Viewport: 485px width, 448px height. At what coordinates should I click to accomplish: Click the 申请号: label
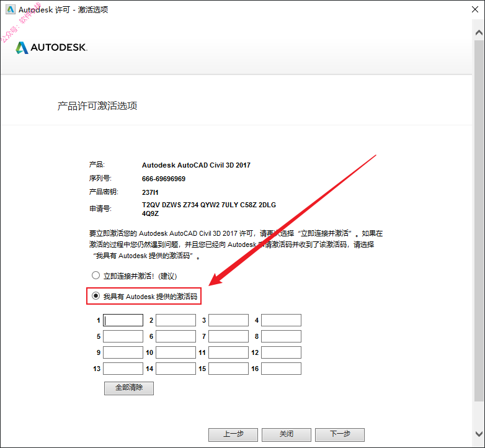click(100, 209)
